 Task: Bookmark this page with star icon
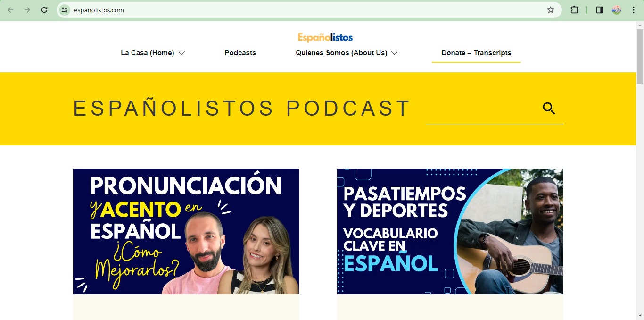pyautogui.click(x=551, y=10)
